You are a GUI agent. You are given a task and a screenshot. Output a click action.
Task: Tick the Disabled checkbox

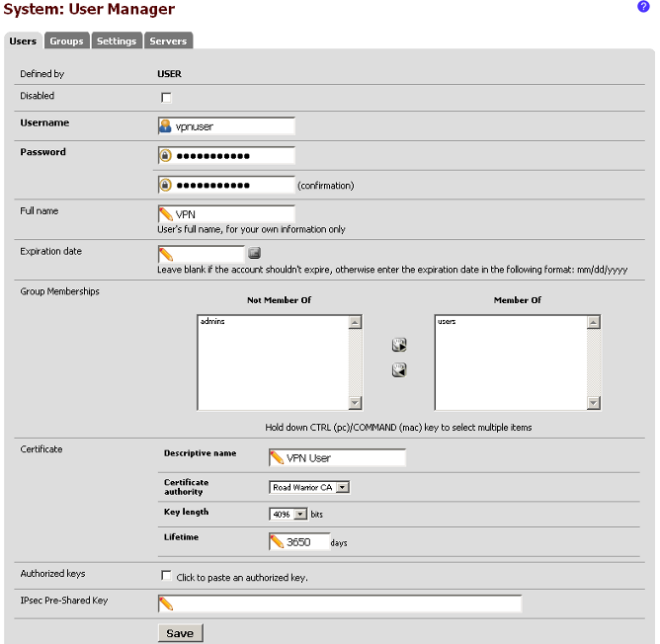[166, 98]
